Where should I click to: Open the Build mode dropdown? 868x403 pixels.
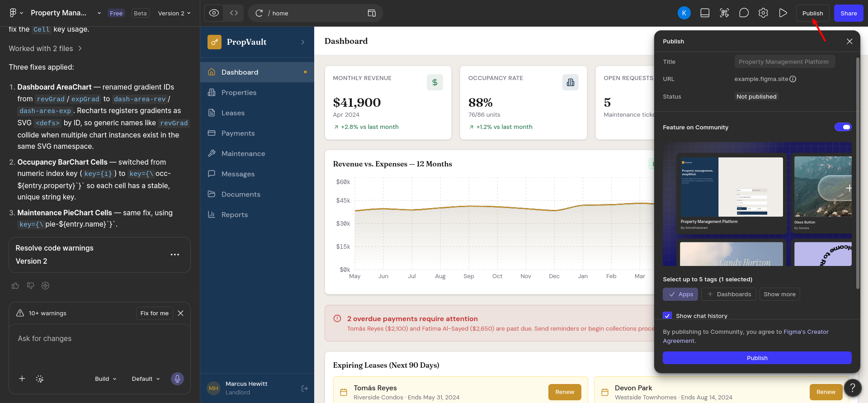(106, 379)
